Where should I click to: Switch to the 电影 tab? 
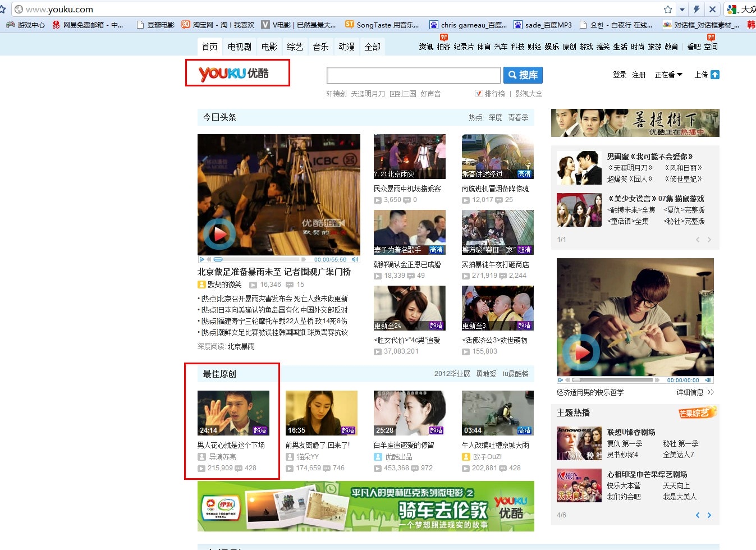[x=269, y=47]
